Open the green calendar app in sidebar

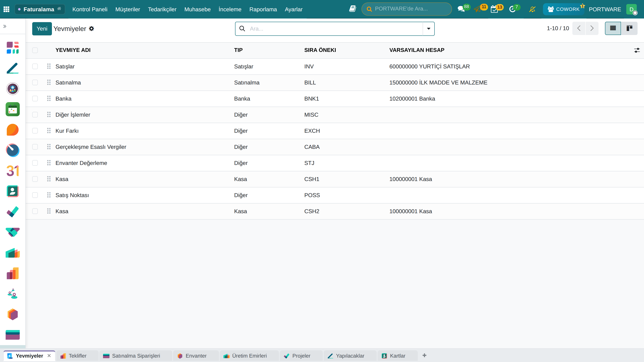click(x=13, y=109)
